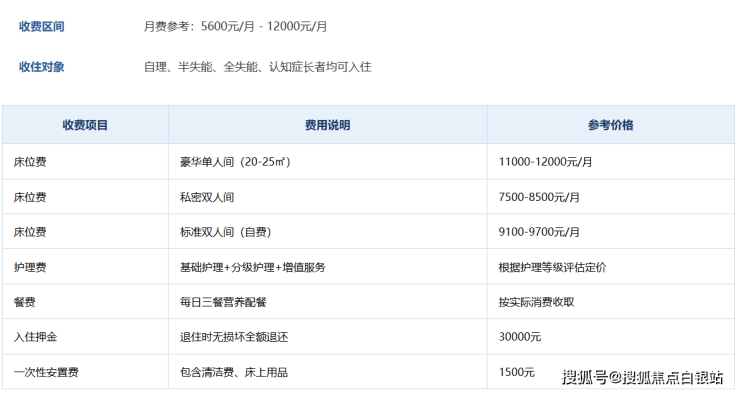Select the 基础护理+分级护理+增值服务 description

[252, 268]
